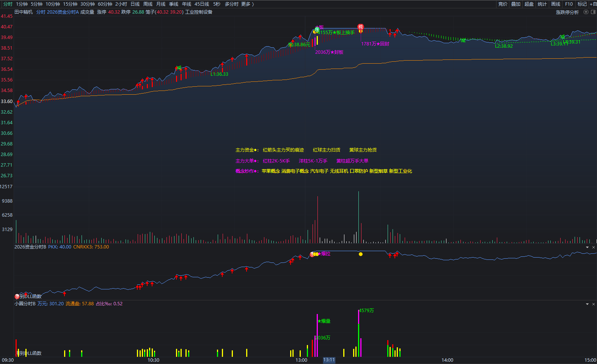Screen dimensions: 597x364
Task: Expand the 更多 period list
Action: pyautogui.click(x=248, y=4)
